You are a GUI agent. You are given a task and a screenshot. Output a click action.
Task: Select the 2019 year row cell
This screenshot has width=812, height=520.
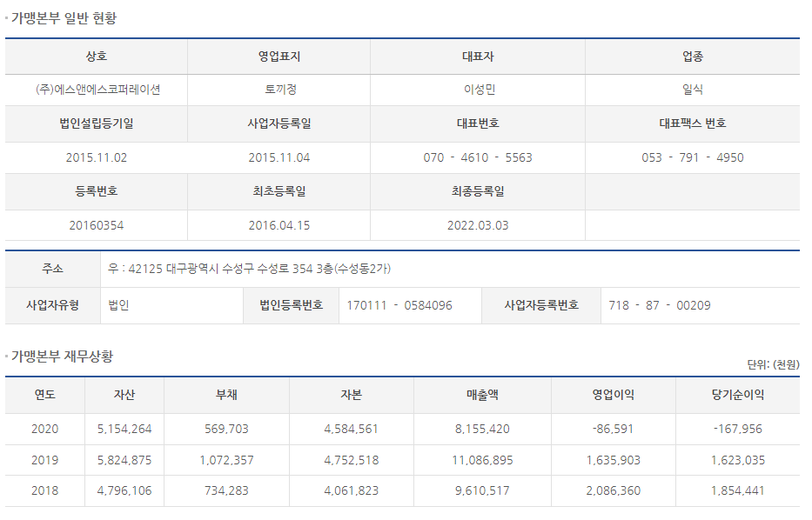click(45, 460)
